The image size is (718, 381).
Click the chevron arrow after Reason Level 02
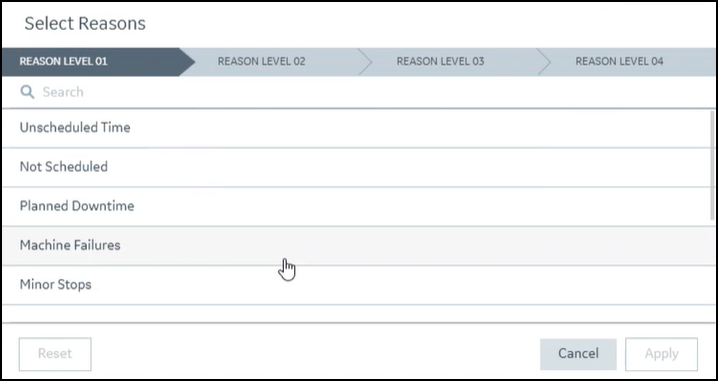(x=366, y=62)
